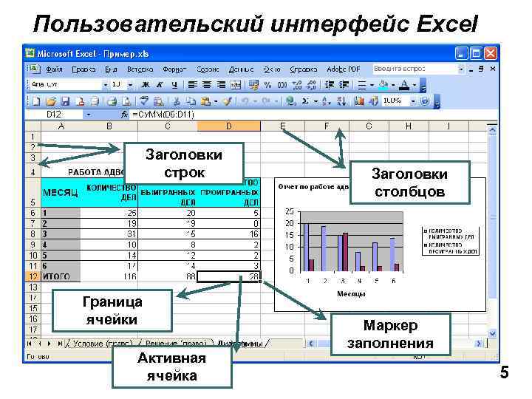532x399 pixels.
Task: Pick the Fill Color paint bucket swatch
Action: (x=383, y=85)
